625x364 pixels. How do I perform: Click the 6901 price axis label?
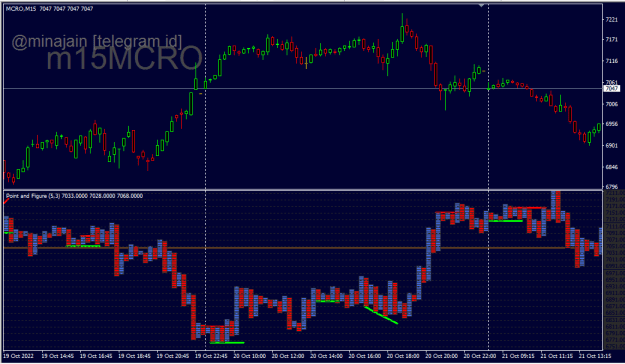611,146
